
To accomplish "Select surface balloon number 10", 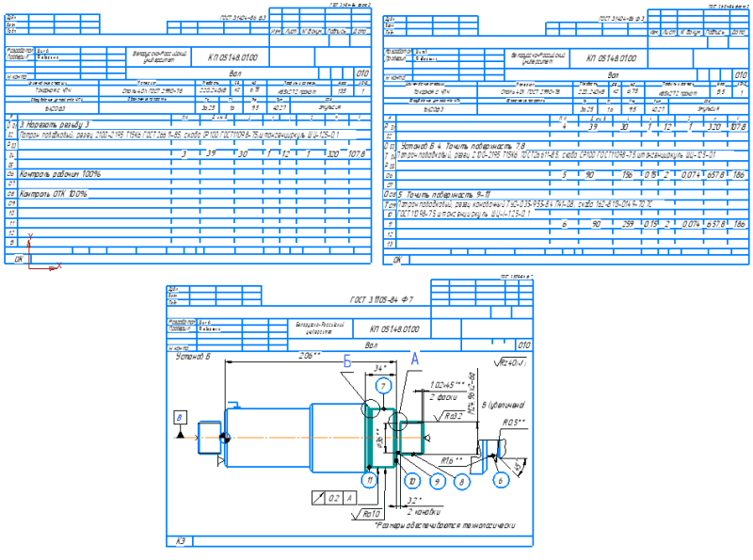I will click(x=412, y=481).
